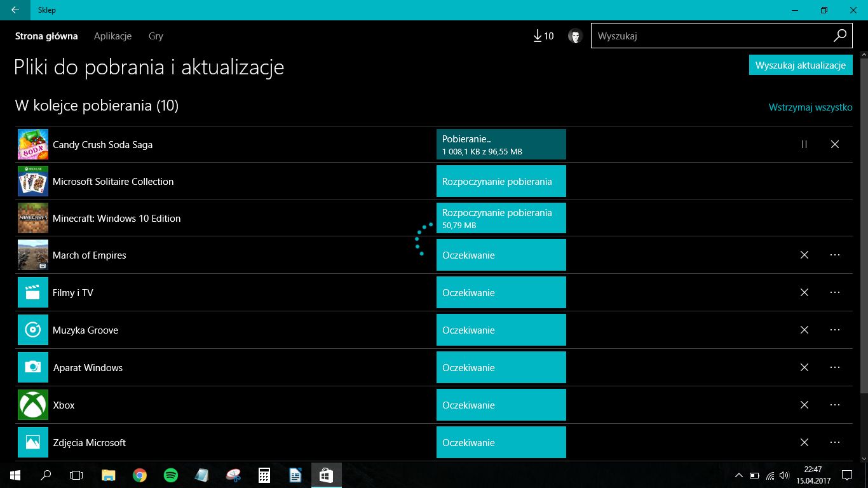
Task: Open more options for March of Empires
Action: [x=835, y=255]
